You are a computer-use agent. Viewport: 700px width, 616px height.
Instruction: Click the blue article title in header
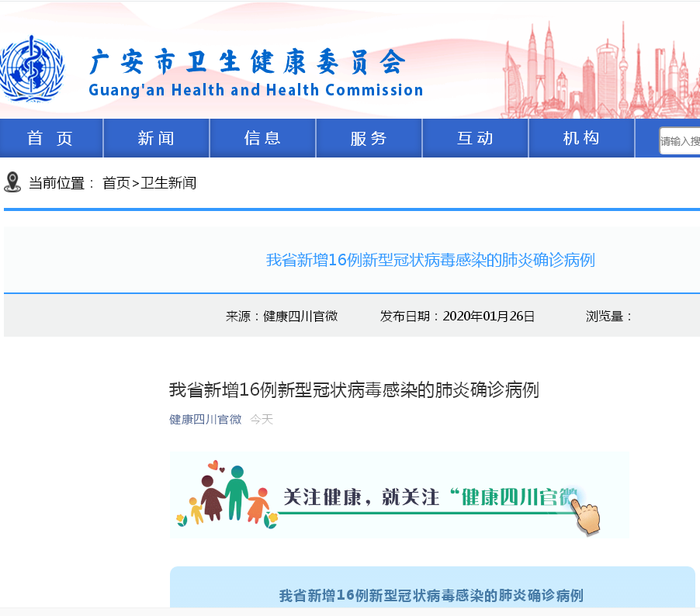[430, 260]
